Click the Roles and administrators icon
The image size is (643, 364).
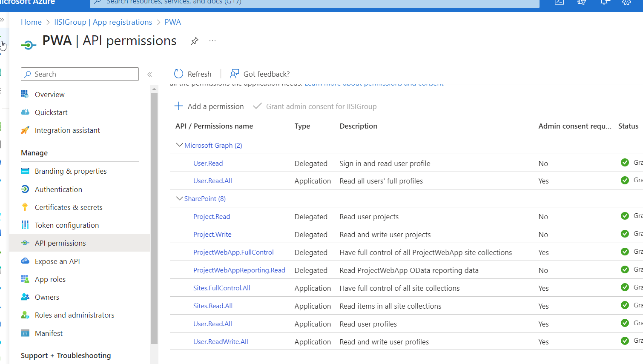tap(25, 315)
